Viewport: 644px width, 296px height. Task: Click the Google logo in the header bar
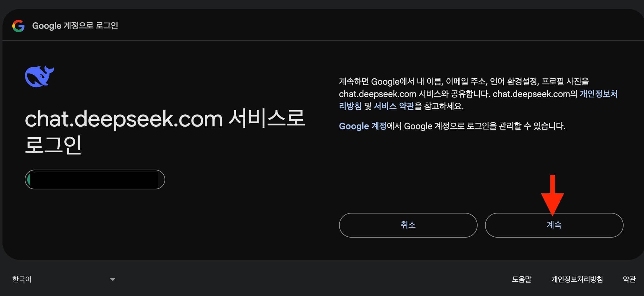(x=19, y=26)
